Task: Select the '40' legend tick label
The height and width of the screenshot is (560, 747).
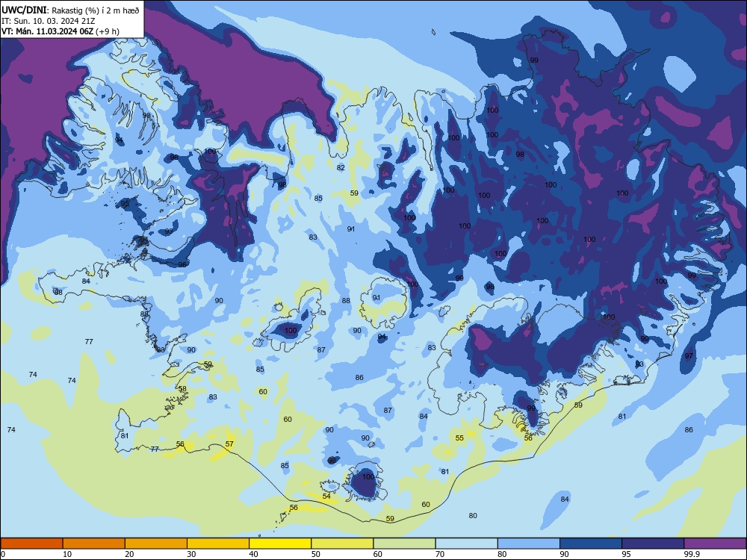Action: tap(253, 554)
